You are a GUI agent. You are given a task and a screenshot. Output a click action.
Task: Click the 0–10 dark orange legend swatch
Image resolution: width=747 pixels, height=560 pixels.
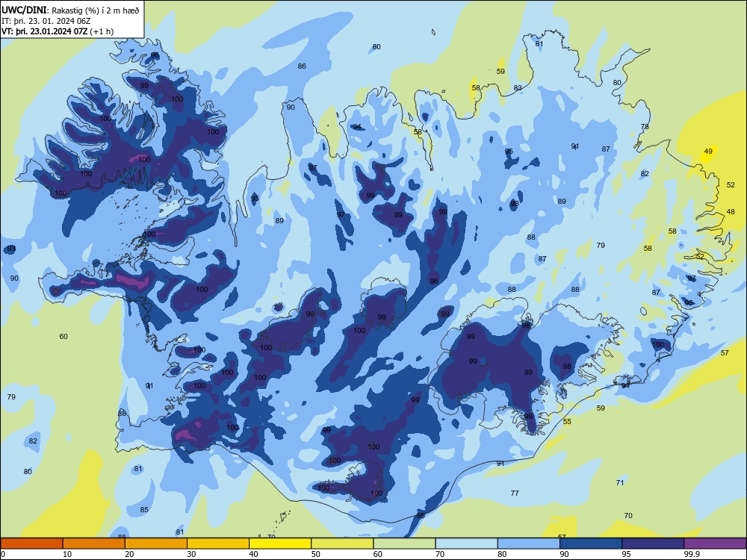(31, 544)
